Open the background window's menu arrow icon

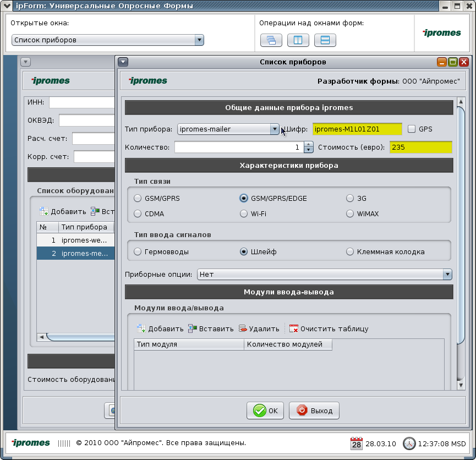tap(25, 62)
